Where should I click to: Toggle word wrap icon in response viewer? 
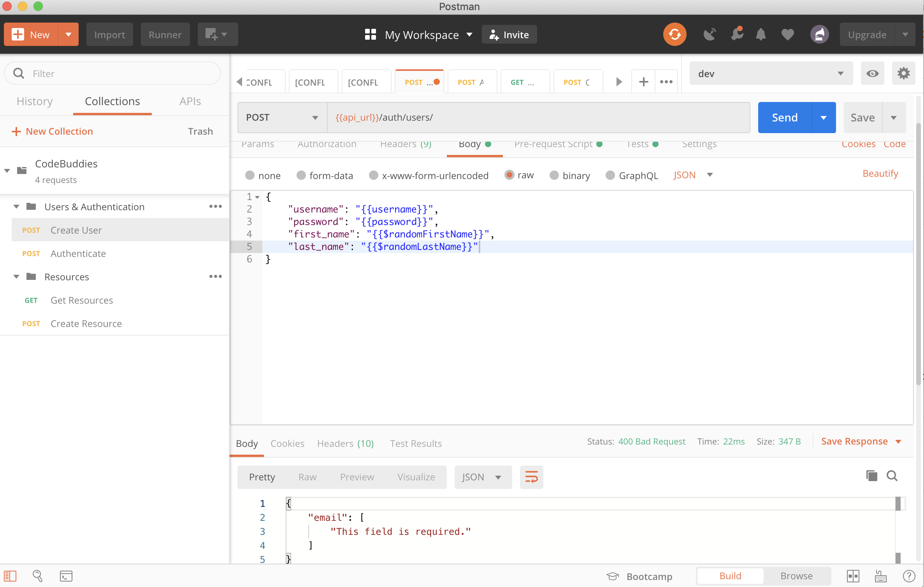(x=531, y=477)
